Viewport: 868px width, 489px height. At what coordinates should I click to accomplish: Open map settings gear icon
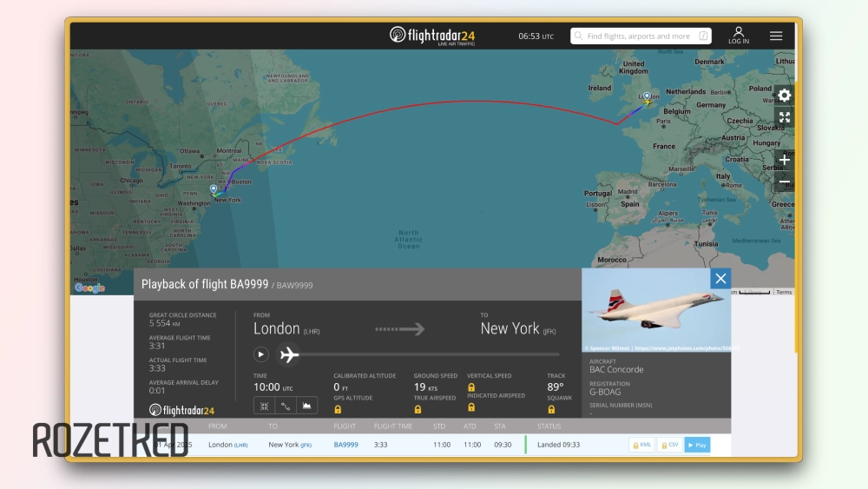pyautogui.click(x=784, y=96)
